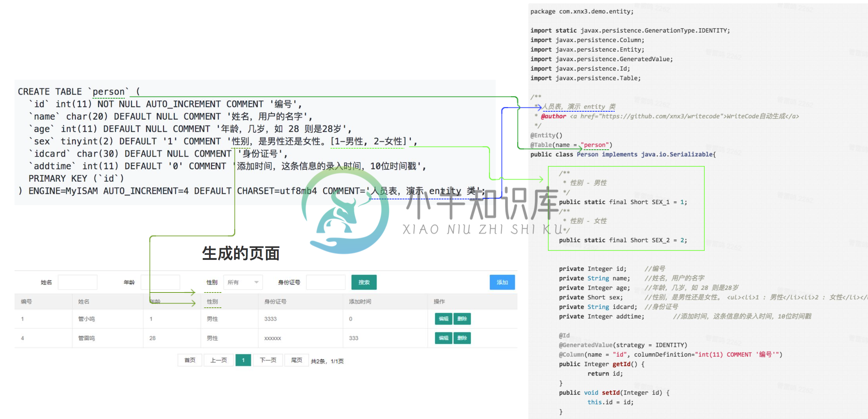Click the SEX_2 = 2 constant line
Viewport: 868px width, 419px height.
(623, 240)
